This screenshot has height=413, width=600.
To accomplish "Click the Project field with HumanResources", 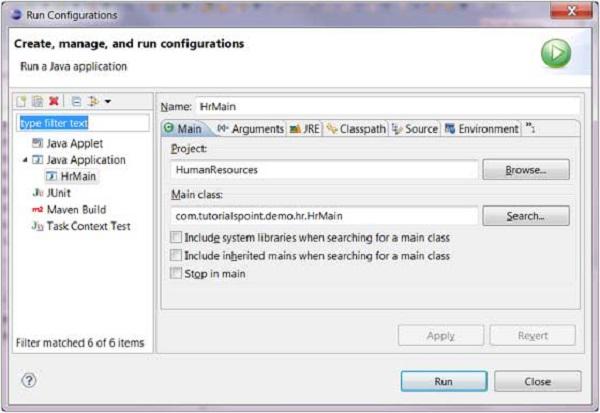I will [x=324, y=170].
